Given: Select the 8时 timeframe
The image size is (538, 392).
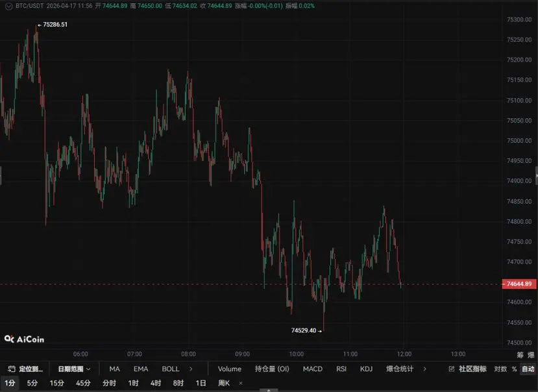Looking at the screenshot, I should click(178, 383).
